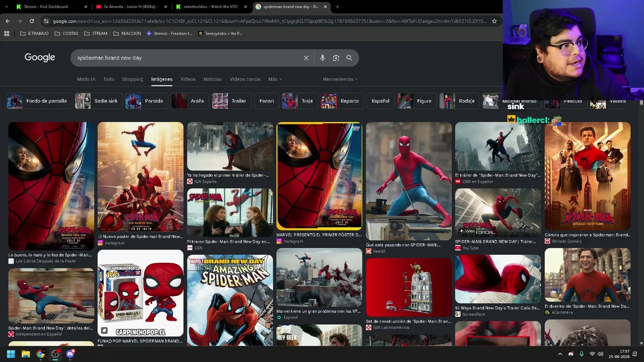The image size is (644, 362).
Task: Open Wi-Fi network settings in tray
Action: click(592, 354)
